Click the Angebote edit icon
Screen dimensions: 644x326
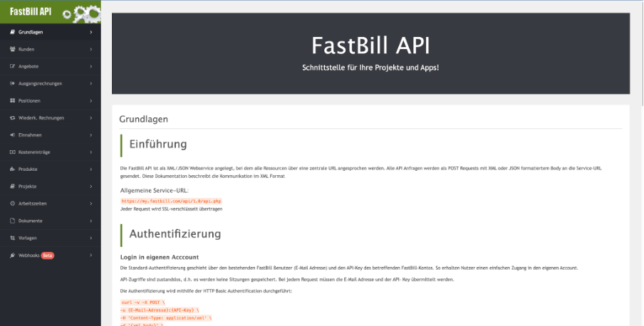[12, 66]
